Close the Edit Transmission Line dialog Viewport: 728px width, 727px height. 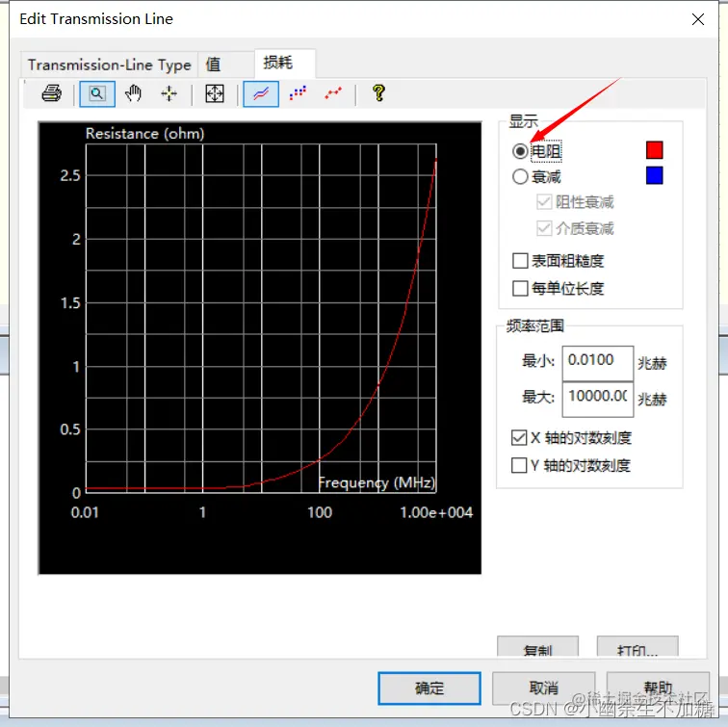[x=698, y=19]
